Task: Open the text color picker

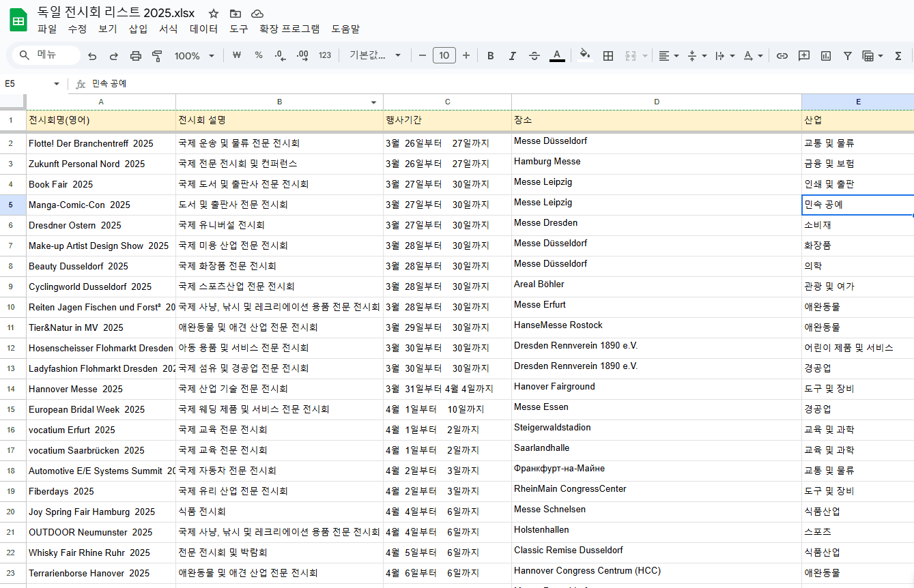Action: point(557,56)
